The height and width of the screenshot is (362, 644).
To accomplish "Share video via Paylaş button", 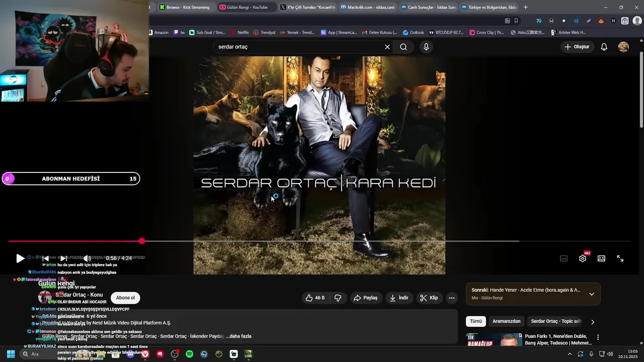I will [x=366, y=298].
